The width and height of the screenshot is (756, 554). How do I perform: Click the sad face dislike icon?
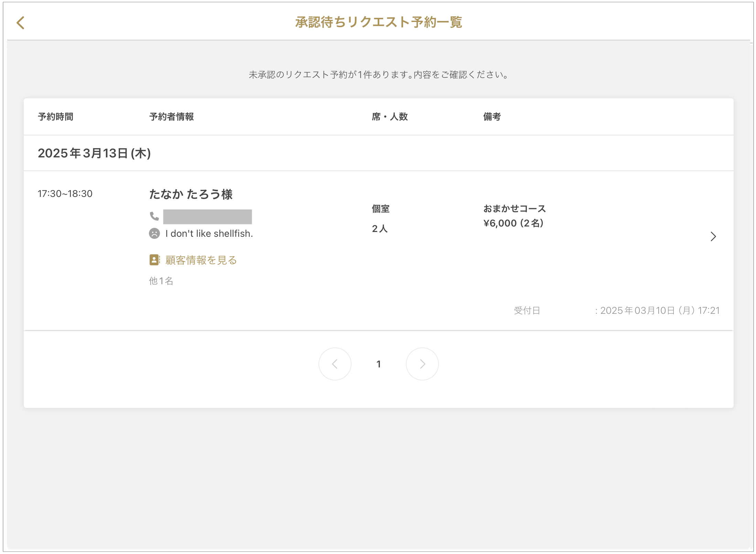(154, 234)
